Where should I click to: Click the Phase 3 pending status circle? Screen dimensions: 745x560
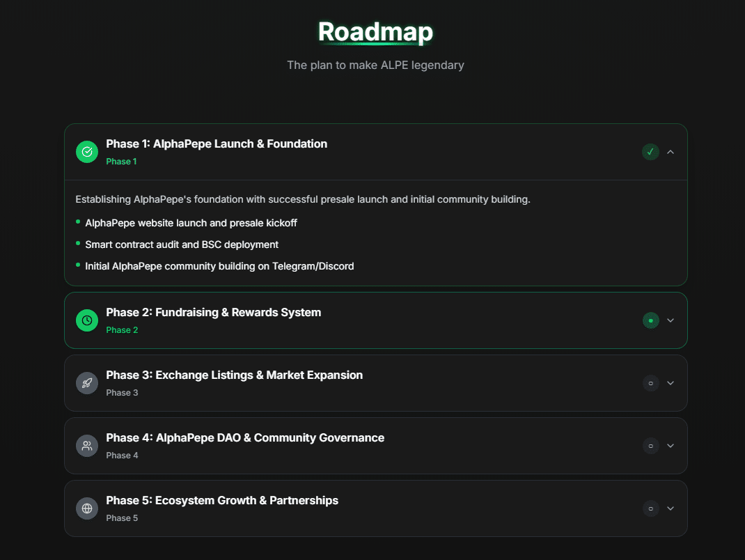(650, 383)
